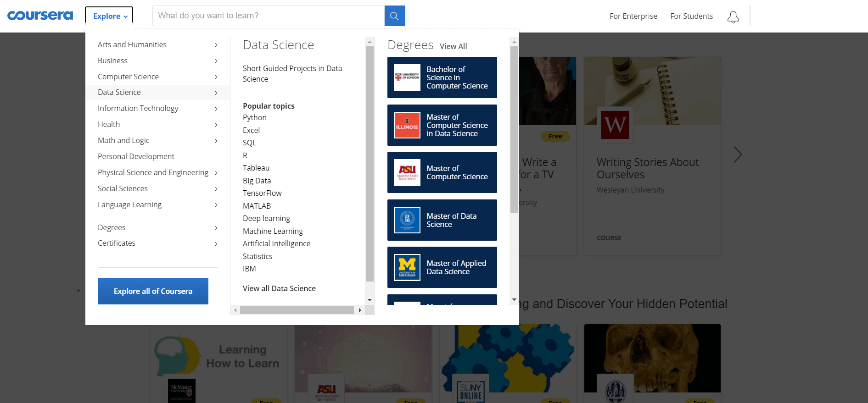This screenshot has width=868, height=403.
Task: Click the Python topic
Action: (x=255, y=117)
